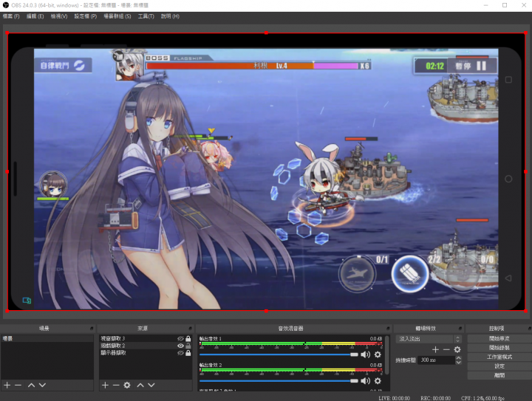Move the selected source down
Image resolution: width=532 pixels, height=401 pixels.
[x=151, y=385]
